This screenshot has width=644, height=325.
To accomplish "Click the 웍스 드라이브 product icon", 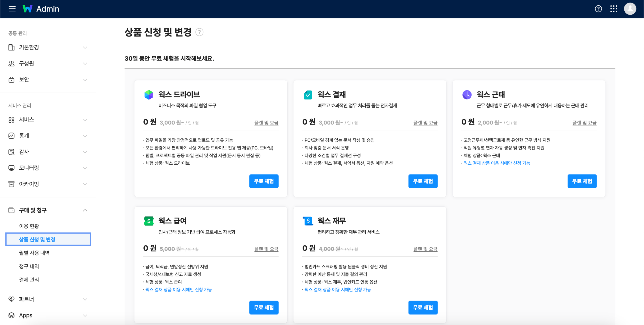I will point(149,95).
